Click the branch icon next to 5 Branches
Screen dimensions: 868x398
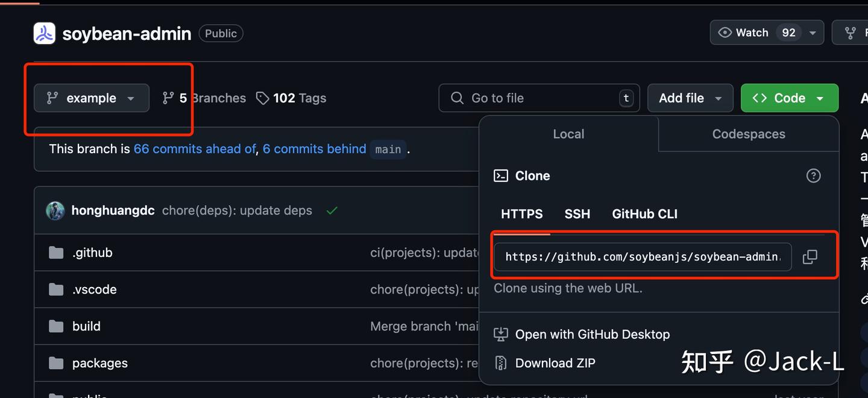coord(168,98)
